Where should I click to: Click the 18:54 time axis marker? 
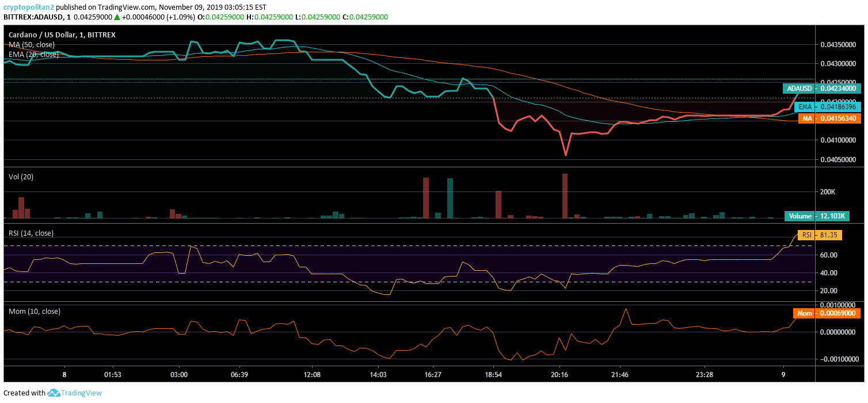tap(493, 374)
